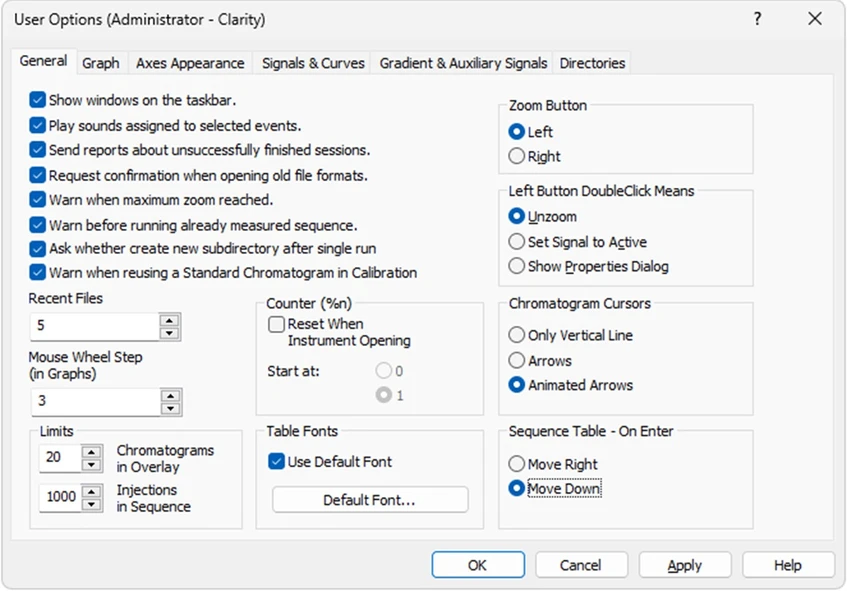Open the Default Font dialog
Viewport: 847px width, 591px height.
(369, 499)
